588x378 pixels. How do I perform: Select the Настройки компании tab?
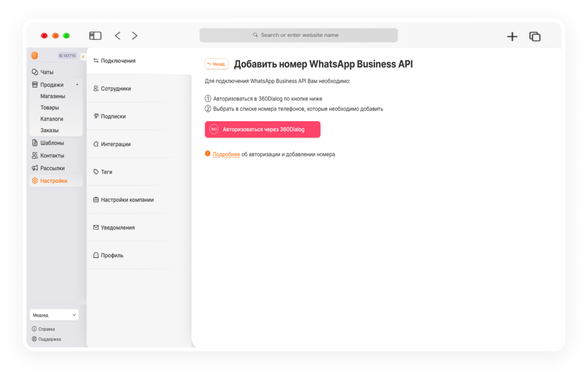click(139, 200)
